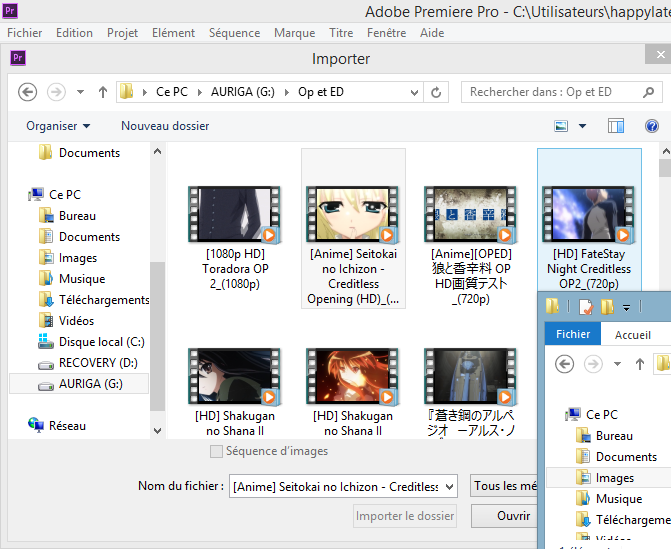Open the Fichier menu

click(24, 33)
